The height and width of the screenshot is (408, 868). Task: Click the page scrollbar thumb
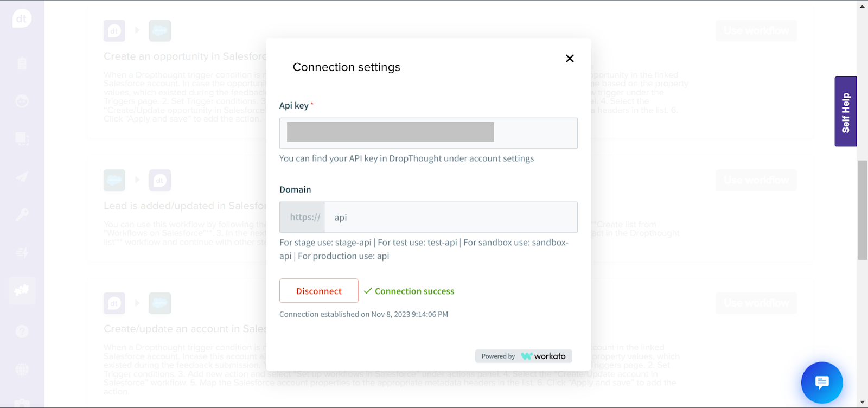[x=862, y=210]
